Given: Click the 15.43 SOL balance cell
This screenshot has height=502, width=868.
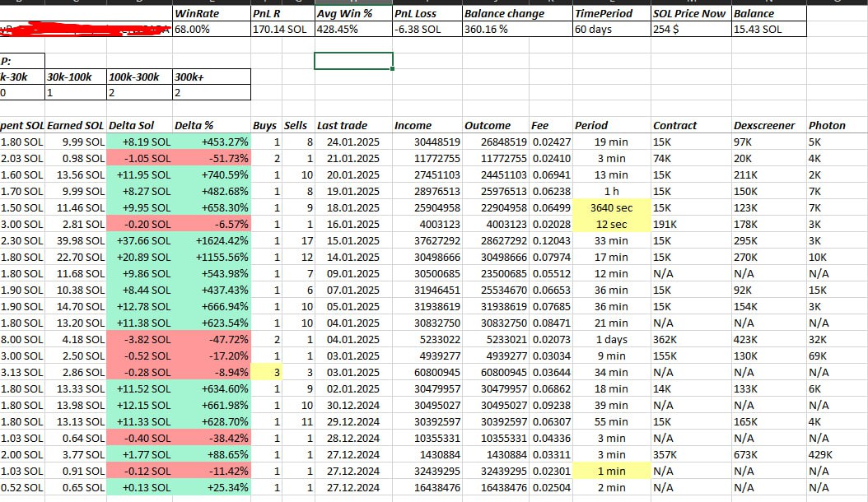Looking at the screenshot, I should click(768, 30).
